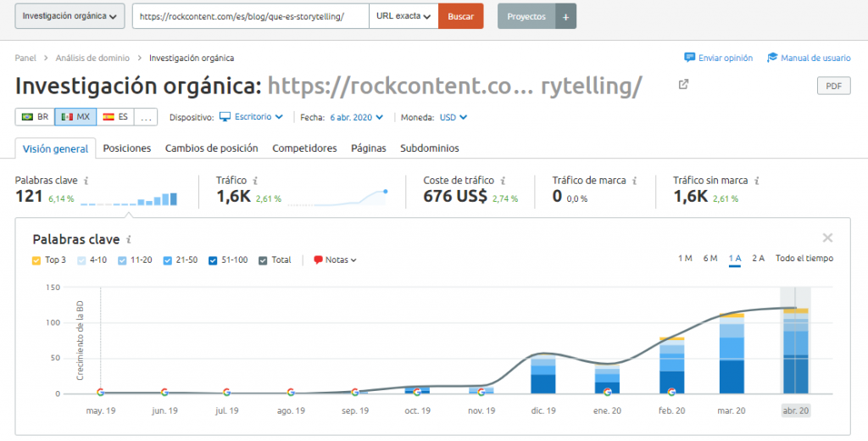The image size is (868, 441).
Task: Click the Google update marker at jun. 19
Action: [164, 393]
